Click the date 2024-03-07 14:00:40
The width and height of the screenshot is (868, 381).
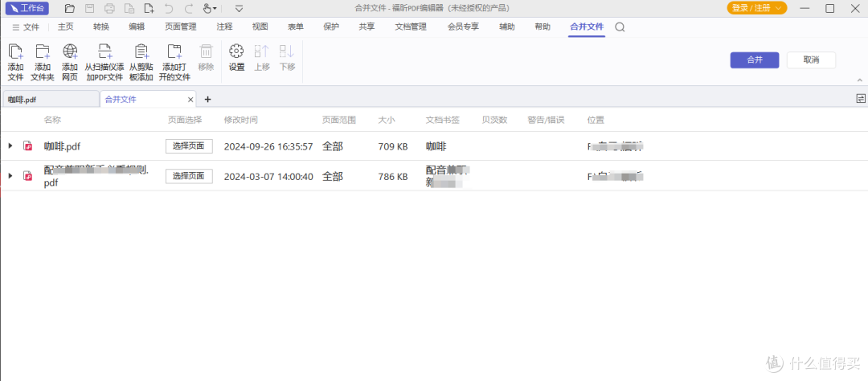(268, 177)
